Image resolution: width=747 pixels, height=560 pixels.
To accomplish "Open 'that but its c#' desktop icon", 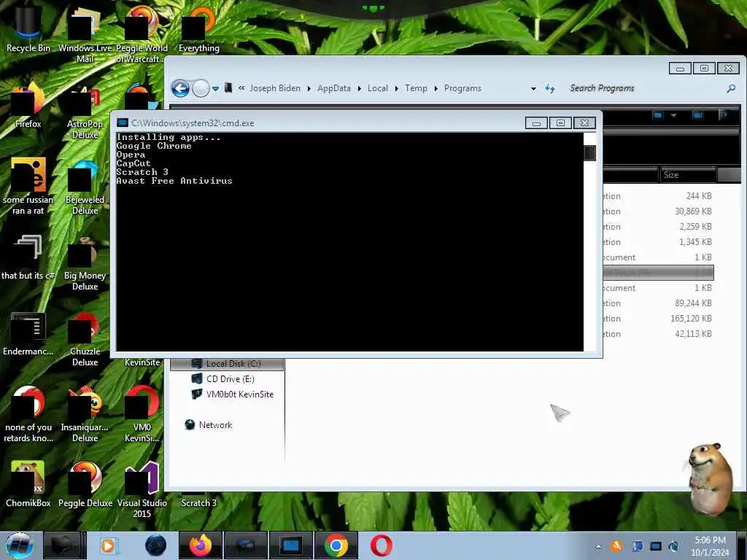I will click(28, 257).
